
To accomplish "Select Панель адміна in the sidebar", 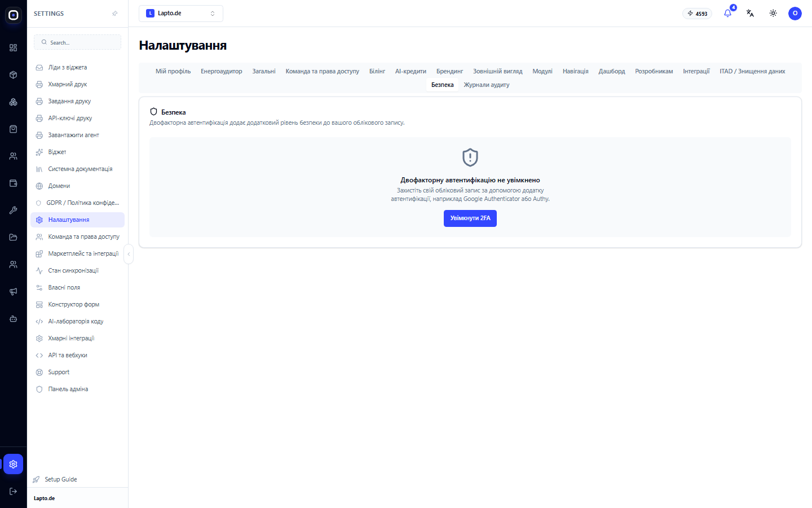I will (78, 389).
